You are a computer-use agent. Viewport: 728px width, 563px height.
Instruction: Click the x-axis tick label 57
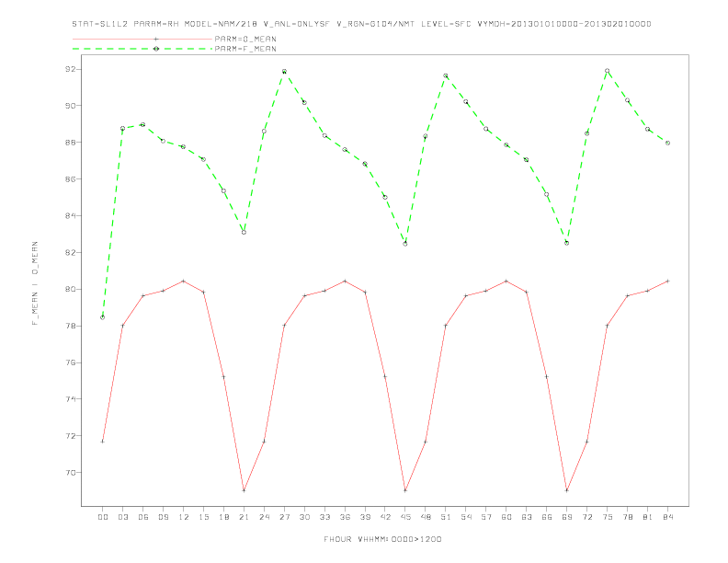(486, 517)
